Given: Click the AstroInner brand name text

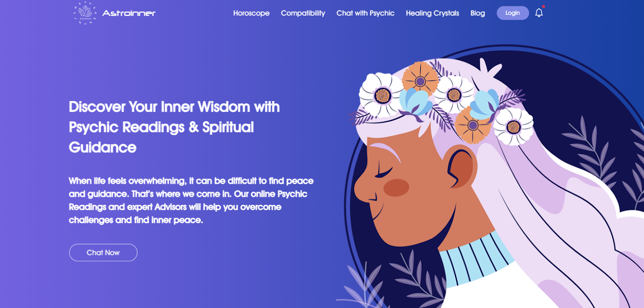Looking at the screenshot, I should click(x=129, y=13).
